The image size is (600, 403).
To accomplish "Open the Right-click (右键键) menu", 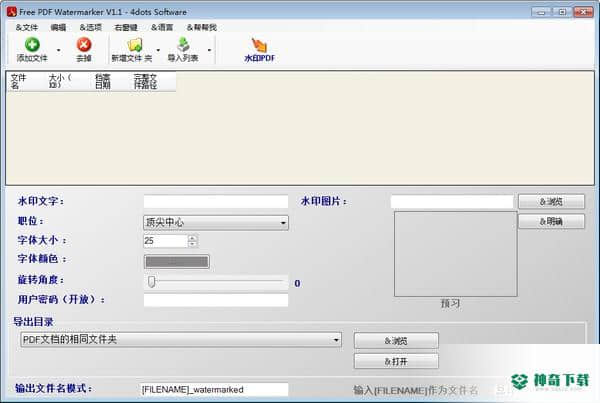I will point(126,28).
